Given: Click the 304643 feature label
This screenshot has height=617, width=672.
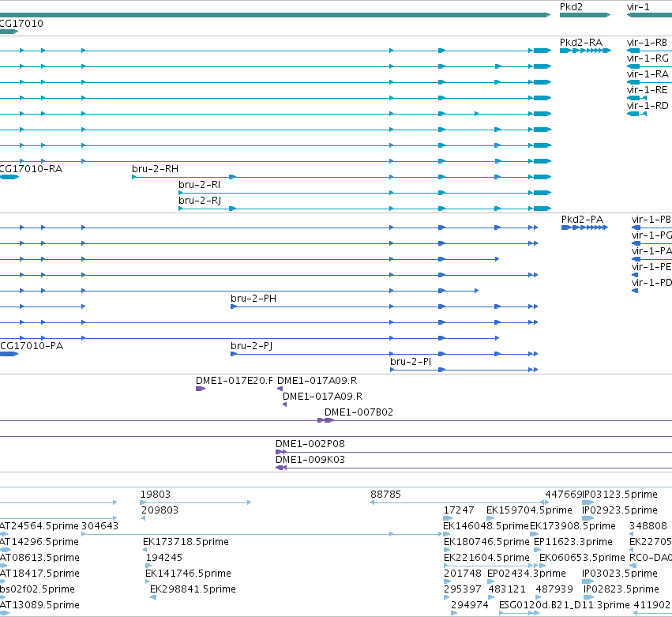Looking at the screenshot, I should point(99,526).
